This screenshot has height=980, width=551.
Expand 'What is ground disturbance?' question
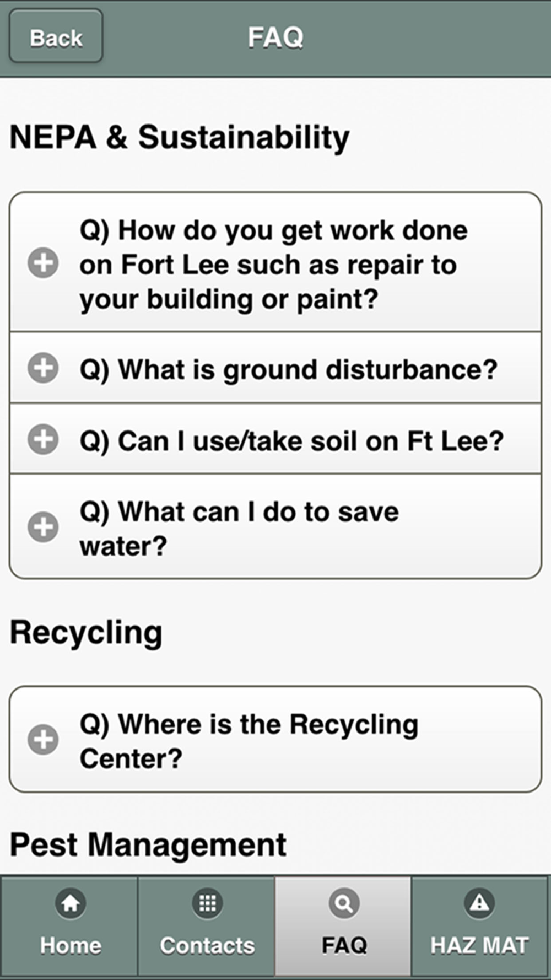tap(275, 368)
